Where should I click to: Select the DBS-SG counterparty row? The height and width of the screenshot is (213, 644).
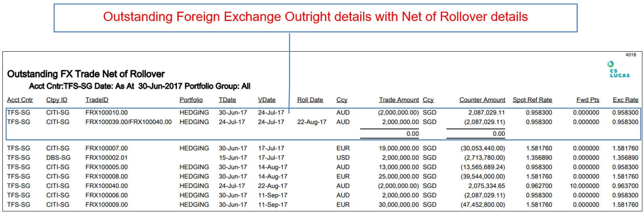(323, 158)
